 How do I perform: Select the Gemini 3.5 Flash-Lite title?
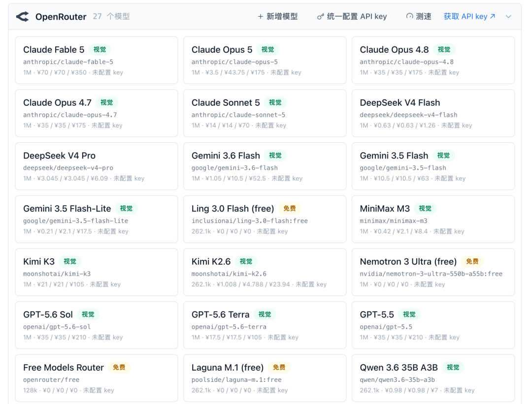[x=67, y=209]
